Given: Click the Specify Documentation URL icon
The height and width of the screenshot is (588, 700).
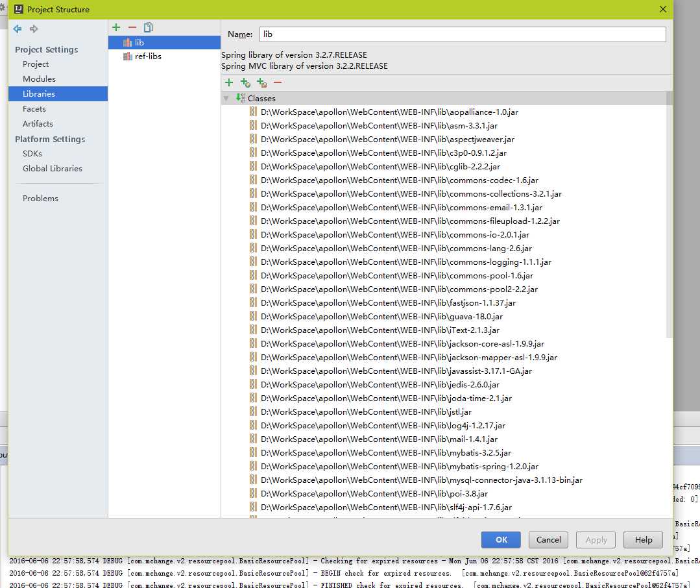Looking at the screenshot, I should pos(245,82).
